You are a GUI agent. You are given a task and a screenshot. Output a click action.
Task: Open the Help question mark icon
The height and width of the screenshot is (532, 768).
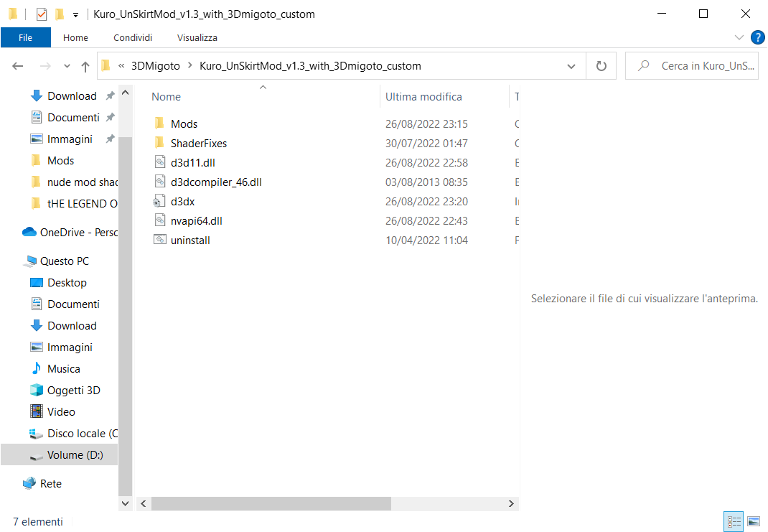coord(757,37)
